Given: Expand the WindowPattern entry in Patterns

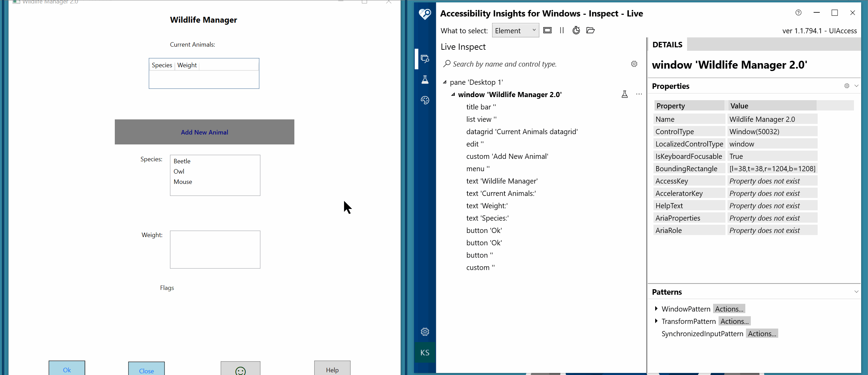Looking at the screenshot, I should [x=656, y=308].
